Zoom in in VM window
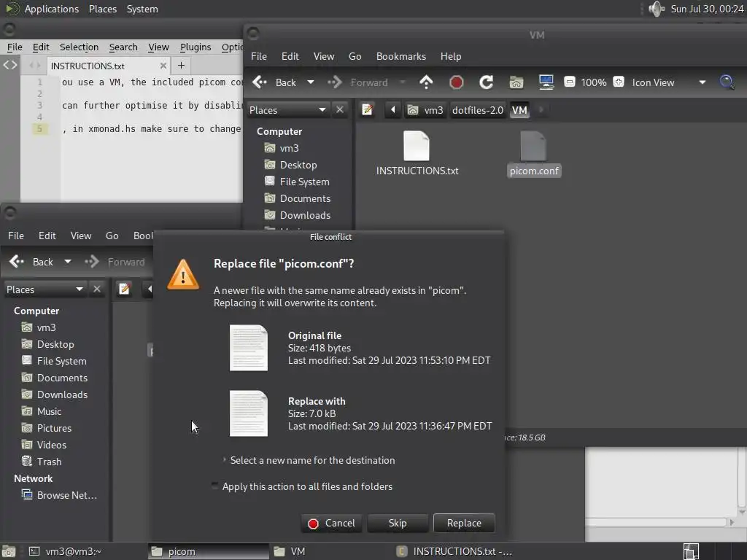This screenshot has width=747, height=560. click(x=619, y=82)
